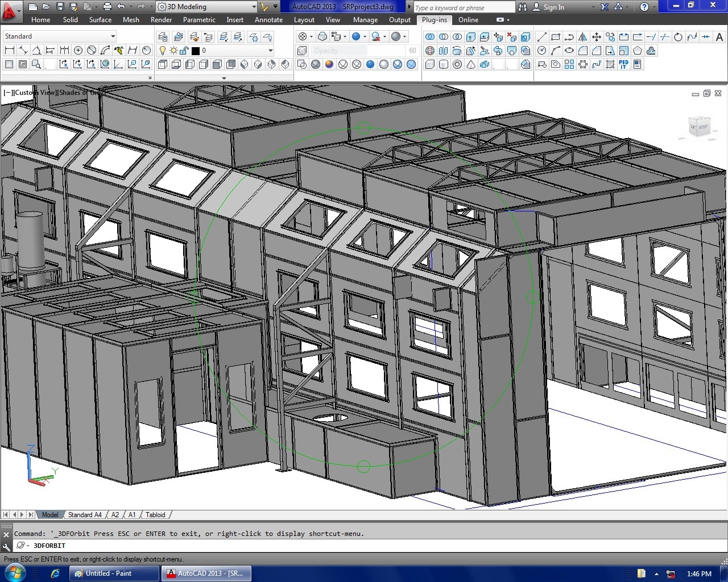728x582 pixels.
Task: Select the linear dimension tool
Action: point(9,51)
